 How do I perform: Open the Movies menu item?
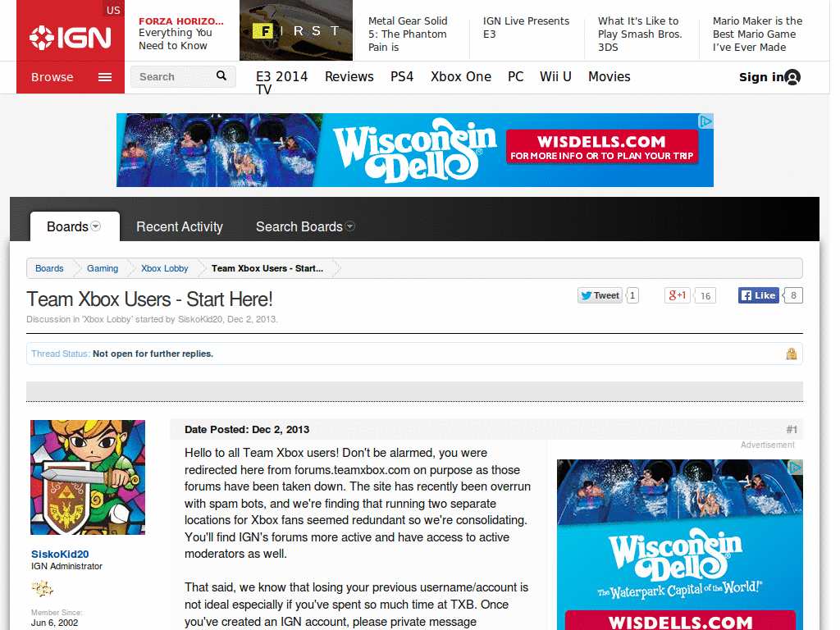click(x=609, y=76)
